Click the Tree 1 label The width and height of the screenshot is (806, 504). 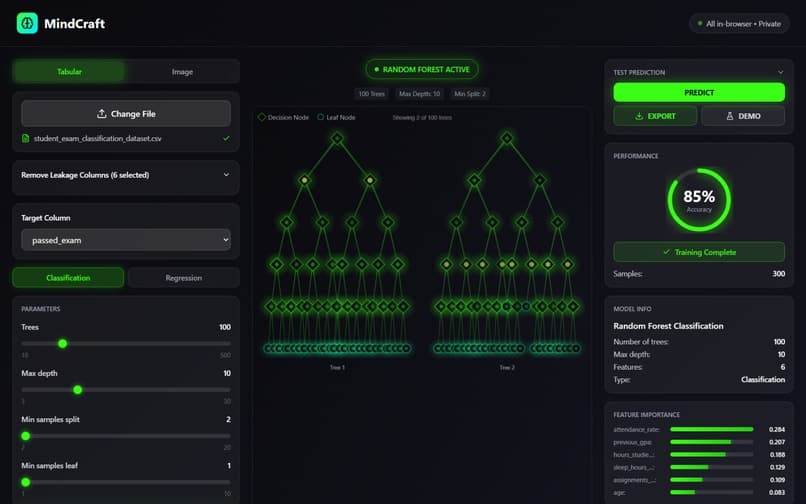click(337, 367)
